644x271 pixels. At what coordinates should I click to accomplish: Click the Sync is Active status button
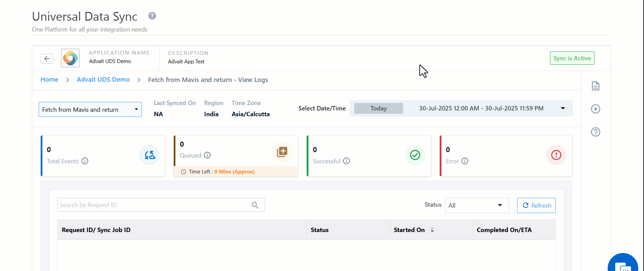(x=572, y=58)
